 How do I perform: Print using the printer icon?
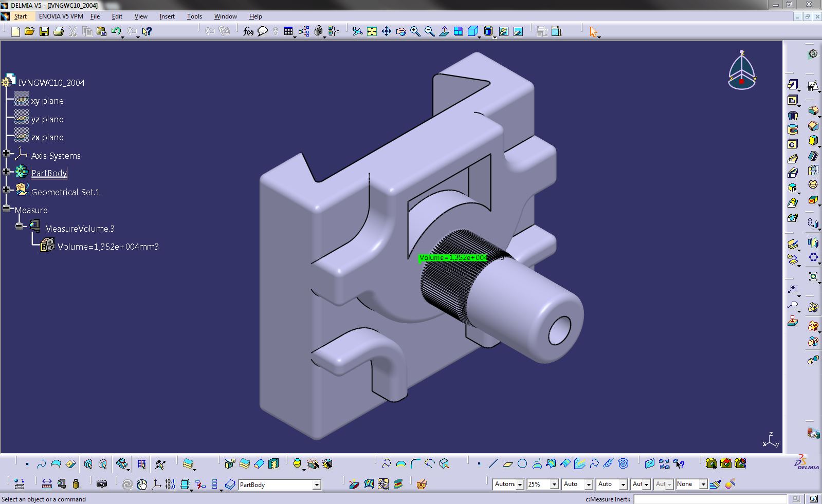(58, 31)
